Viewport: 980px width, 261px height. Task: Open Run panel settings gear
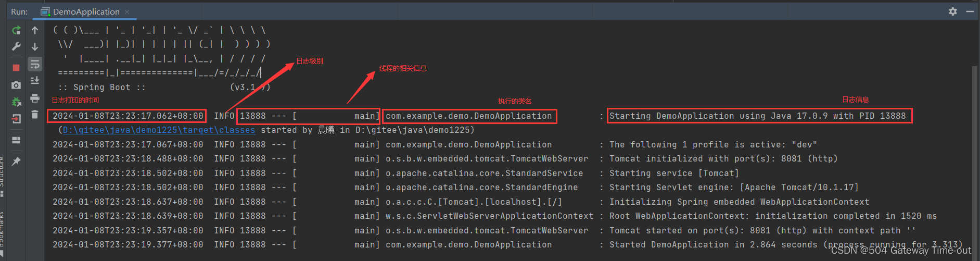953,11
